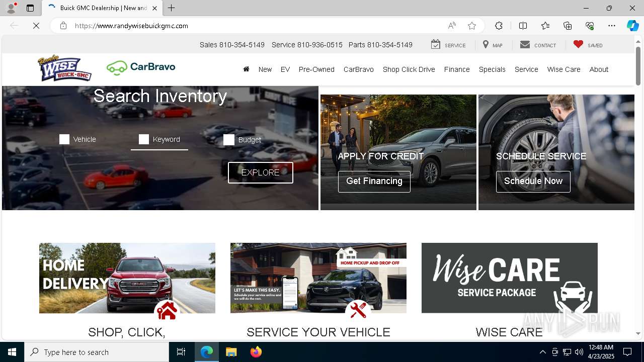Viewport: 644px width, 362px height.
Task: View site information lock icon
Action: tap(63, 26)
